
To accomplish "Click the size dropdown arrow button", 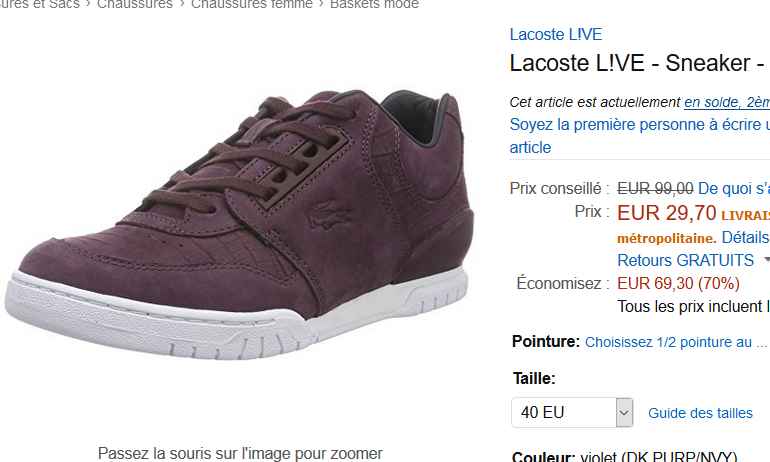I will (624, 412).
